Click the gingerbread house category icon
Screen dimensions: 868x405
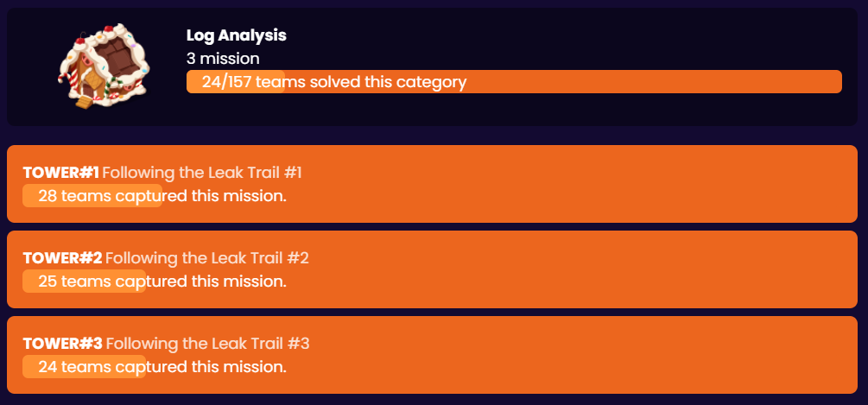pyautogui.click(x=103, y=68)
